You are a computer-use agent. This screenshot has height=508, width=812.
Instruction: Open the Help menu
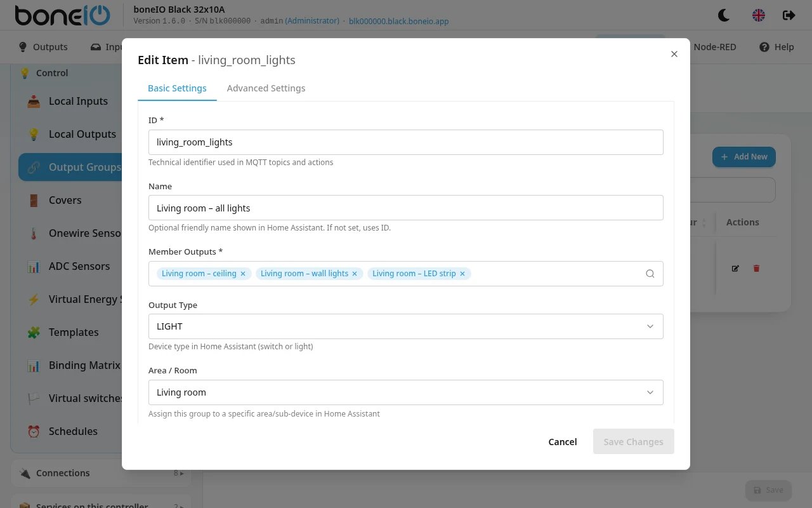[776, 47]
